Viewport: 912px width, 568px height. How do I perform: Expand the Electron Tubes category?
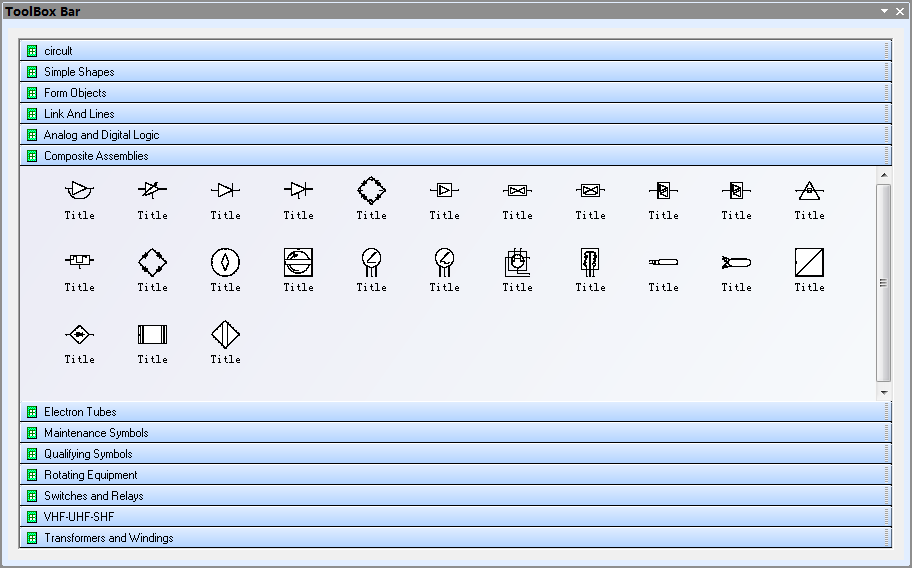[80, 412]
